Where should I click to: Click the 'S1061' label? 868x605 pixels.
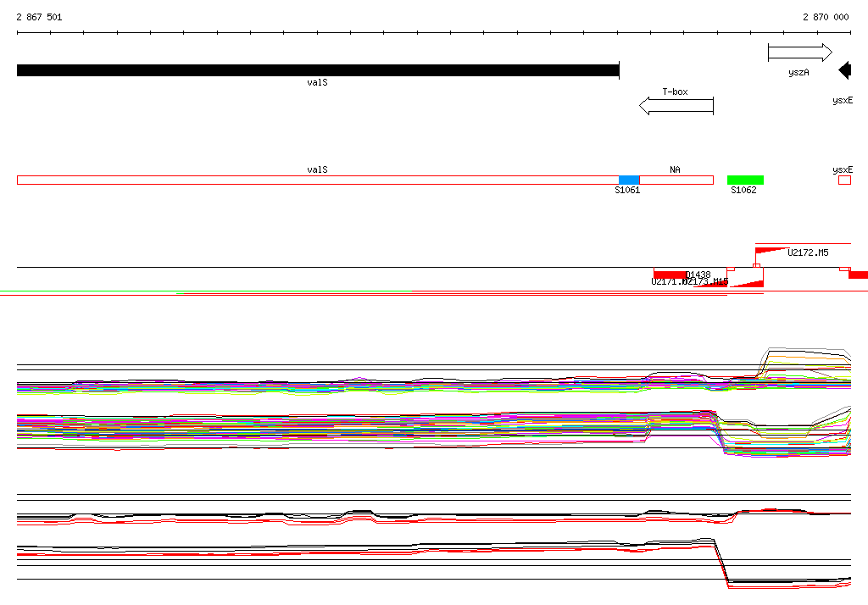(627, 190)
